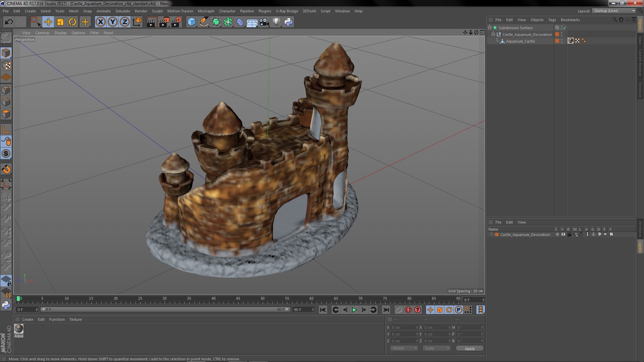
Task: Open the Spline Pen tool
Action: (x=204, y=22)
